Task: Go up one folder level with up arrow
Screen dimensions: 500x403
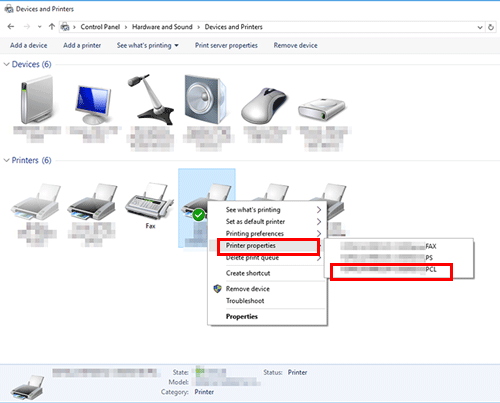Action: click(x=52, y=27)
